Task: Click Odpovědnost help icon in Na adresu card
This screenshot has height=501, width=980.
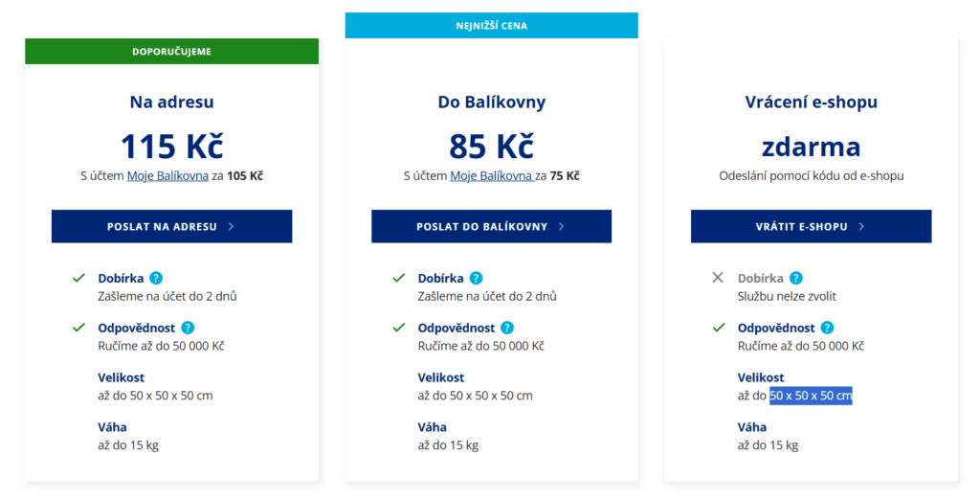Action: click(x=188, y=328)
